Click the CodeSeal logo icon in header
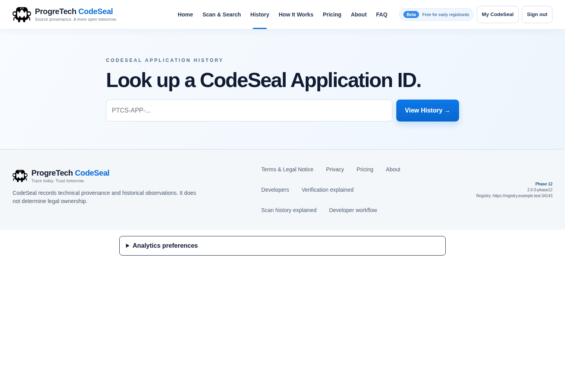 click(x=22, y=15)
